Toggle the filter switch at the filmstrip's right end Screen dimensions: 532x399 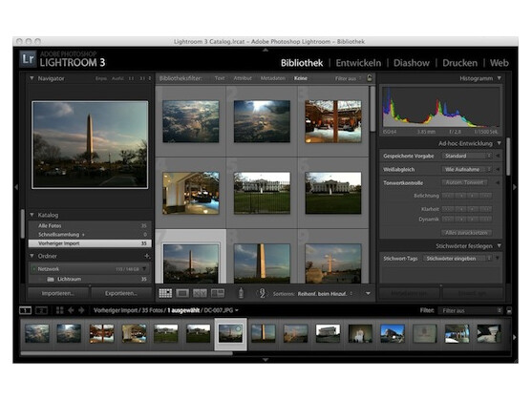pos(509,310)
